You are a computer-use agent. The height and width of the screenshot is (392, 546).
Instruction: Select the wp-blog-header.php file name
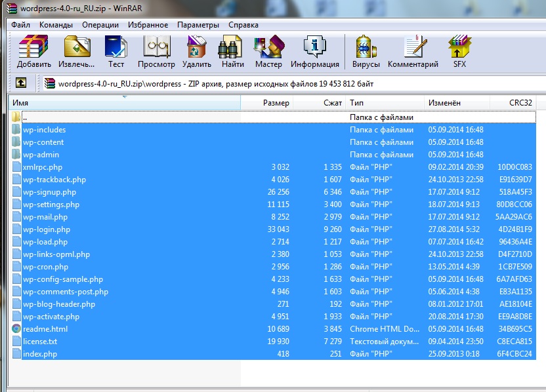coord(59,304)
